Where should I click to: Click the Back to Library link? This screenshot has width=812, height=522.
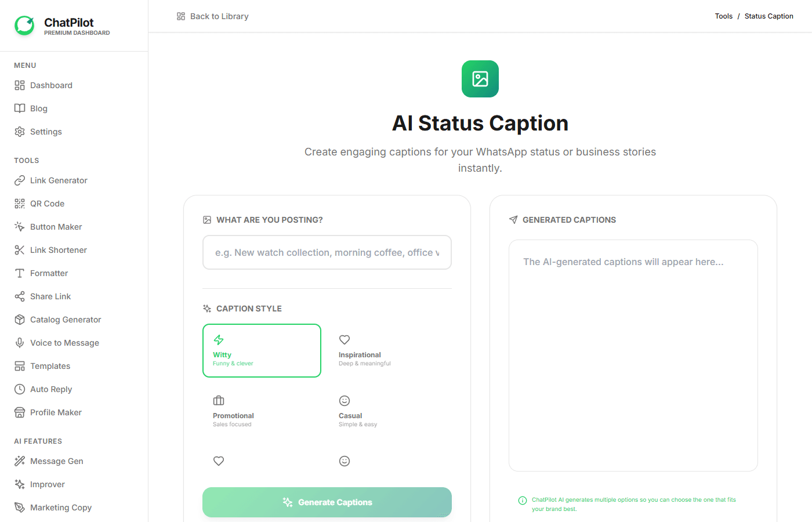tap(213, 16)
